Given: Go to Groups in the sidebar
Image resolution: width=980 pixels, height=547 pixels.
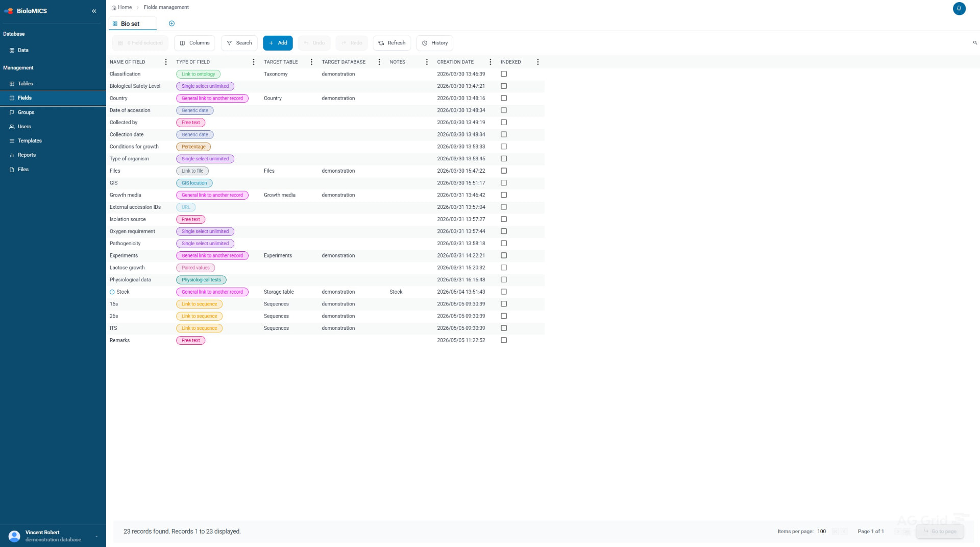Looking at the screenshot, I should 26,112.
